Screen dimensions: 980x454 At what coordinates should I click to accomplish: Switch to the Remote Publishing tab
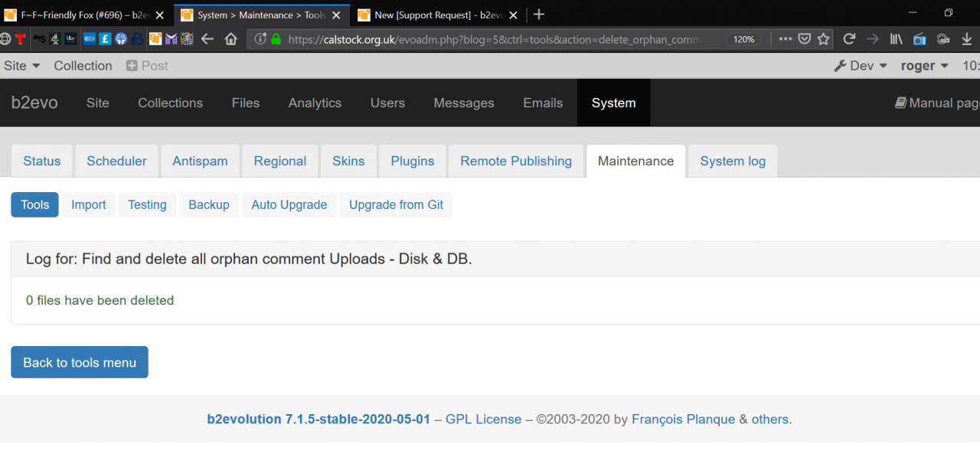click(516, 161)
